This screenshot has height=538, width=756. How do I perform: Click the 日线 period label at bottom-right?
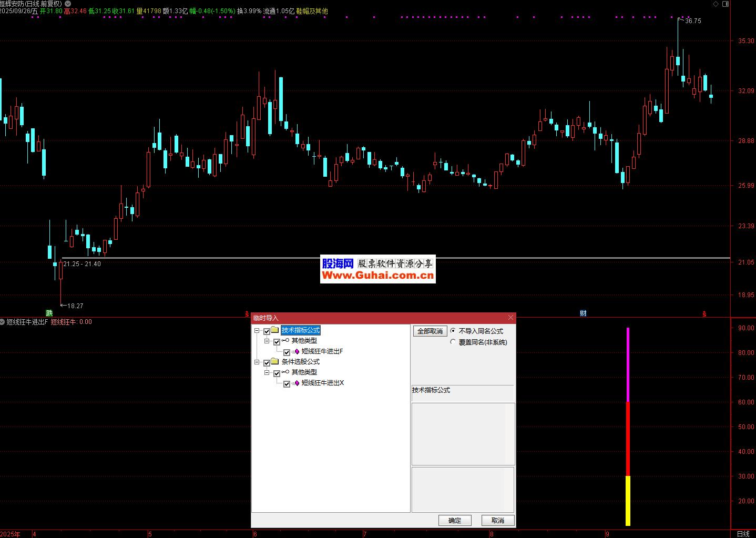743,534
